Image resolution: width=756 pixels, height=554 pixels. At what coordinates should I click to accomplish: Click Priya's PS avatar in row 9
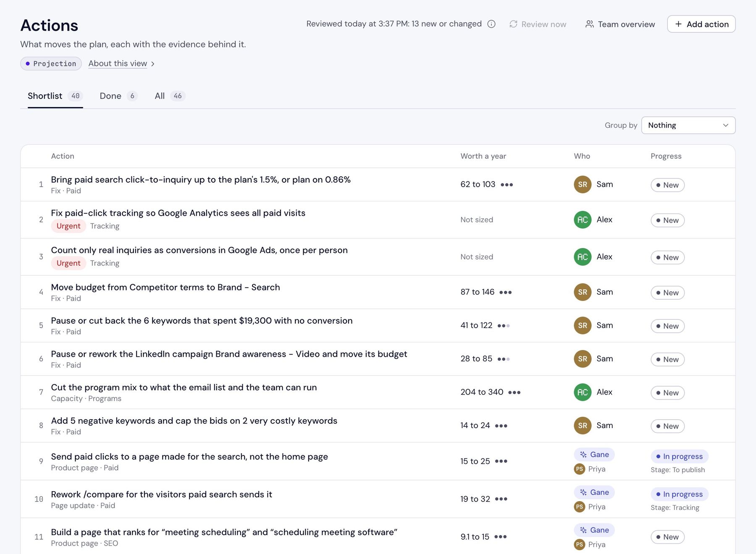point(580,469)
